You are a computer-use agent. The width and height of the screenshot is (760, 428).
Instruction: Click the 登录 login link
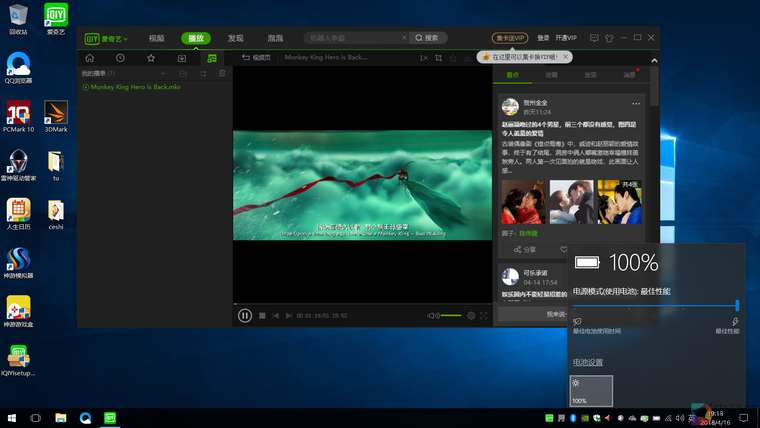tap(543, 38)
